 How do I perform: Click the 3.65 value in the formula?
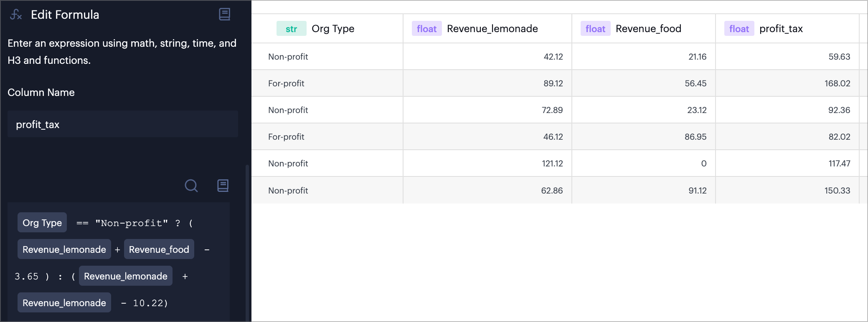[27, 277]
